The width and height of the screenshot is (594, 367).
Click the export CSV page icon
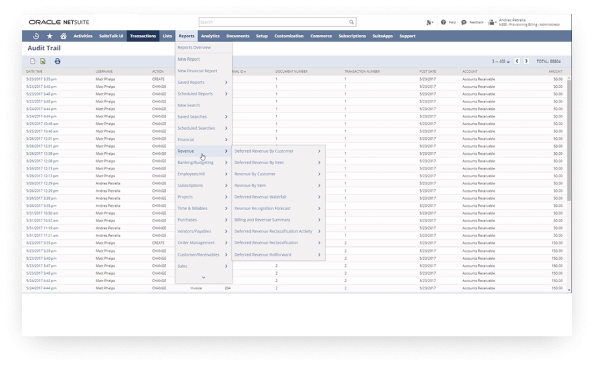(x=33, y=61)
